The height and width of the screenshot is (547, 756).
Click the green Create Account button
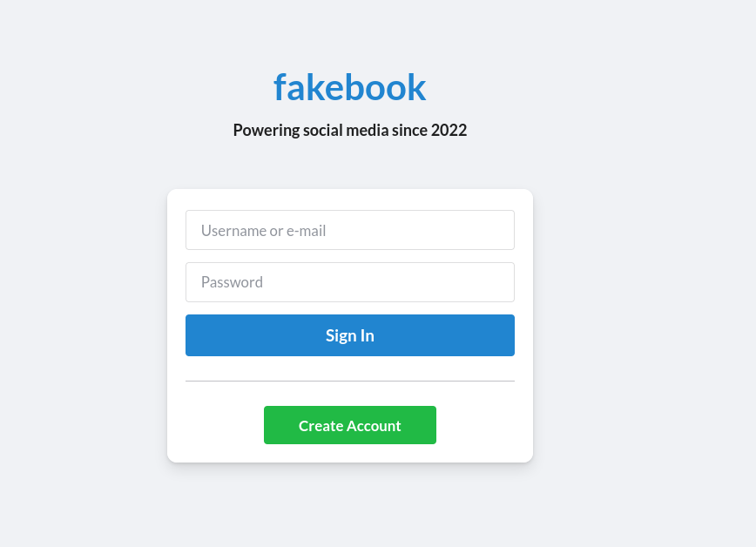tap(349, 425)
